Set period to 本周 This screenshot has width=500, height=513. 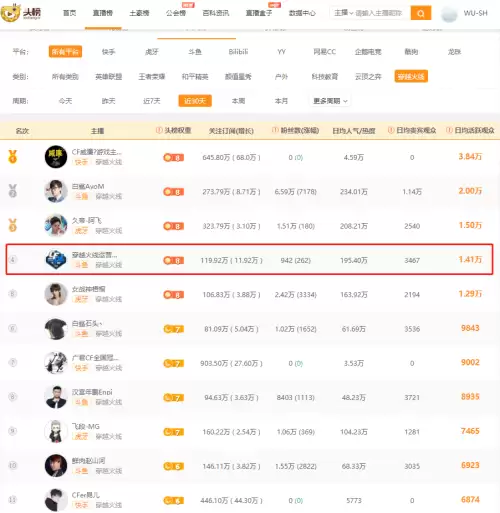238,101
